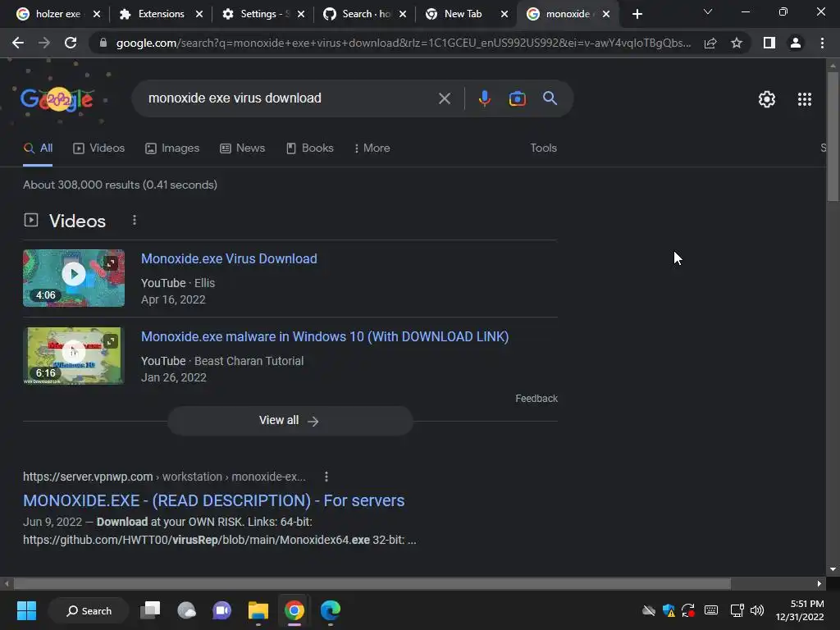Image resolution: width=840 pixels, height=630 pixels.
Task: Select Videos search filter
Action: pyautogui.click(x=98, y=148)
